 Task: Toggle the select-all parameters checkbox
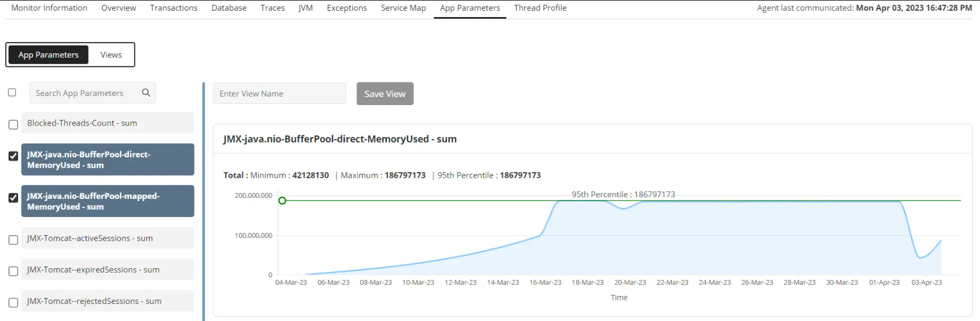click(12, 92)
